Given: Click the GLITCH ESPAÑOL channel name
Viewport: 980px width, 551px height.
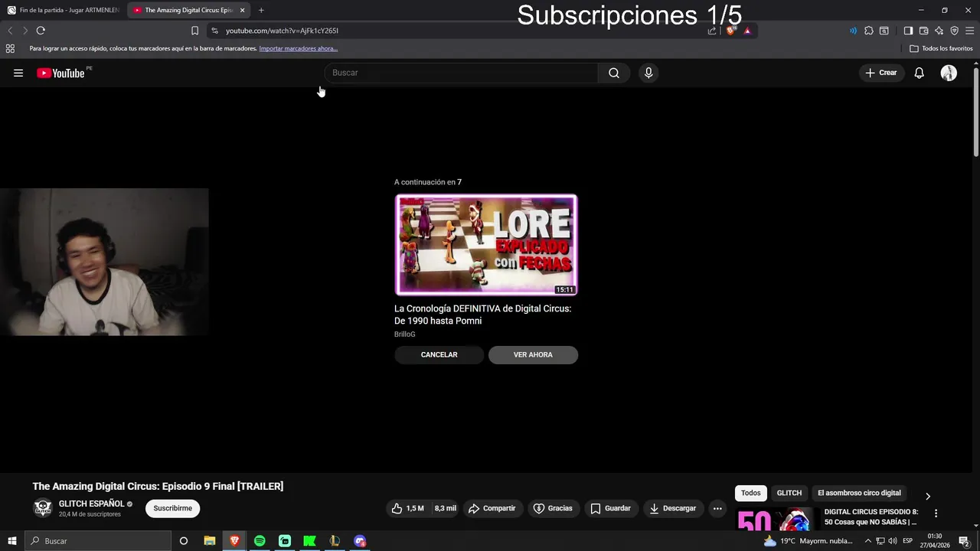Looking at the screenshot, I should [92, 504].
